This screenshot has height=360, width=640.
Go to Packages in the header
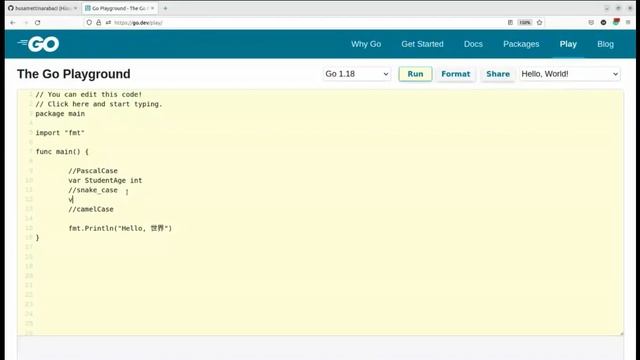coord(521,44)
